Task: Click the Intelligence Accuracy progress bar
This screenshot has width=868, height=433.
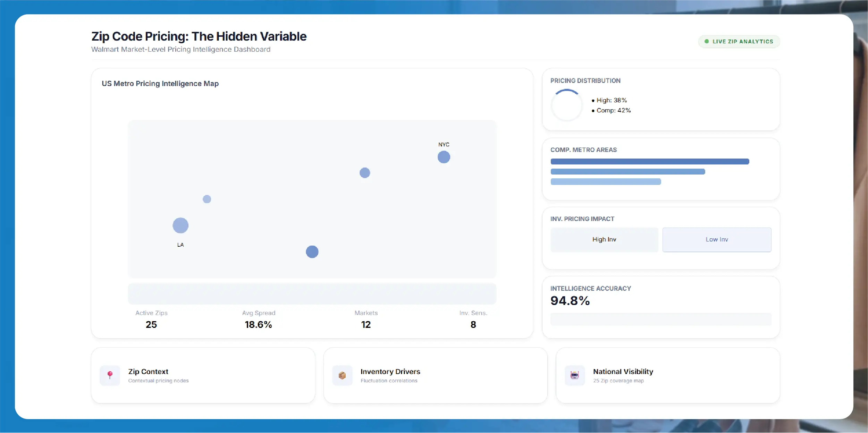Action: 661,319
